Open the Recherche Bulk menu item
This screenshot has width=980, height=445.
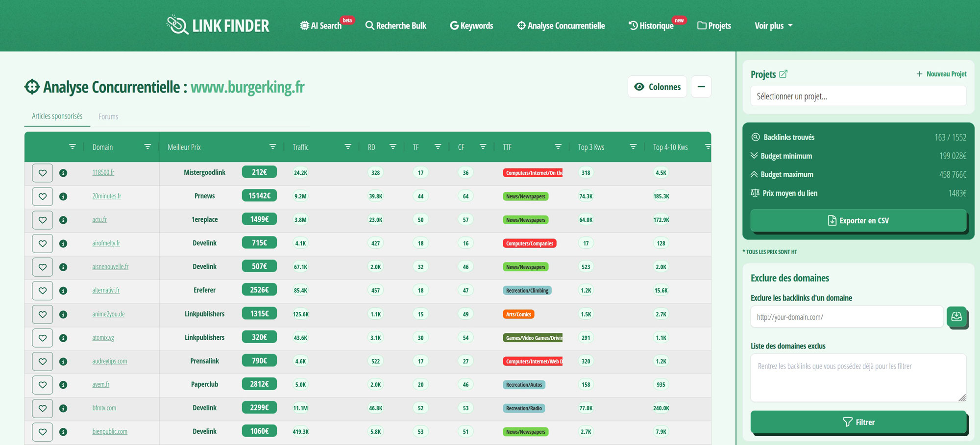[x=396, y=25]
